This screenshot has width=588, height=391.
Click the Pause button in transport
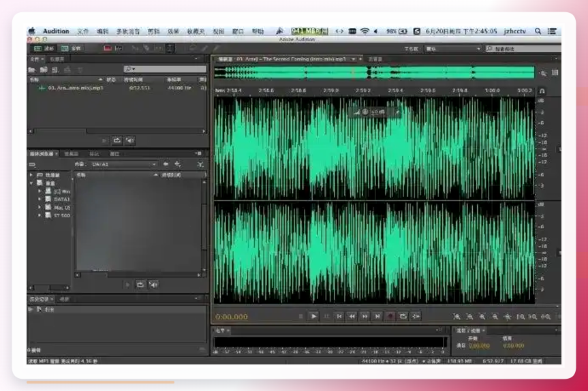pos(326,316)
